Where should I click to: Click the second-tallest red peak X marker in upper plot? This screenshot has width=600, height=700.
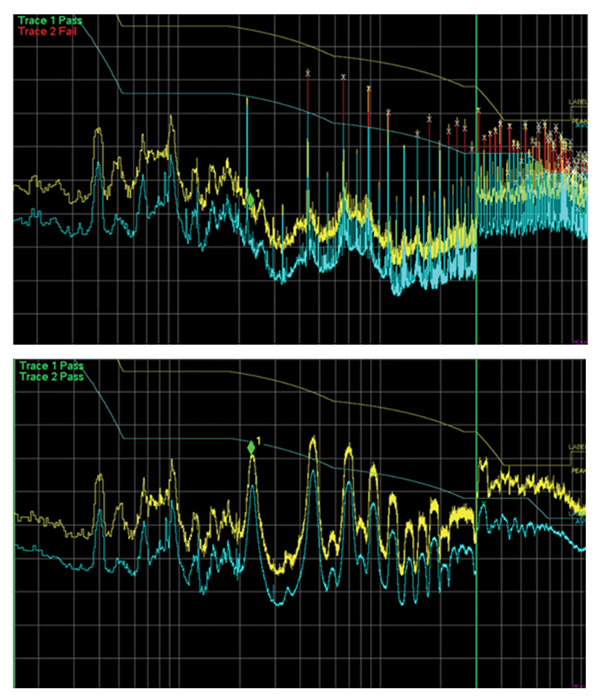343,77
